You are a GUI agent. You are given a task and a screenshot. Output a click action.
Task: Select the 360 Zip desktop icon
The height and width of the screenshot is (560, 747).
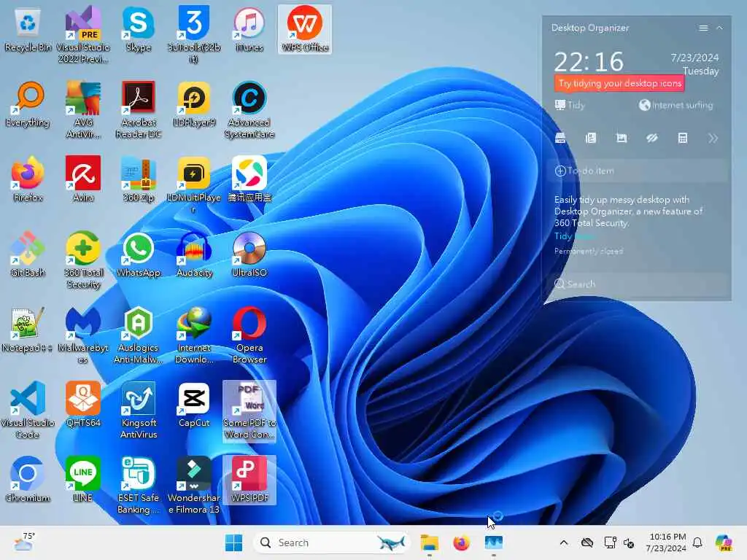point(138,179)
